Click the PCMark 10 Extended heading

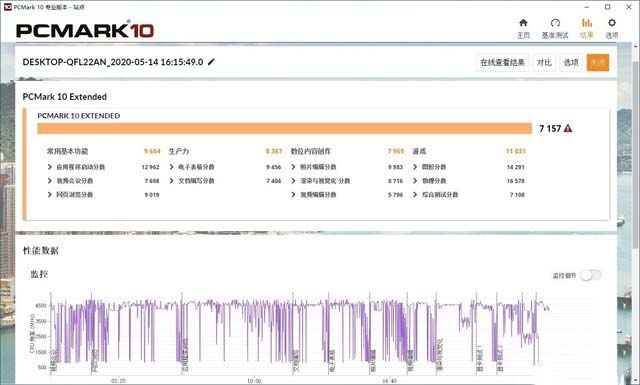tap(64, 97)
